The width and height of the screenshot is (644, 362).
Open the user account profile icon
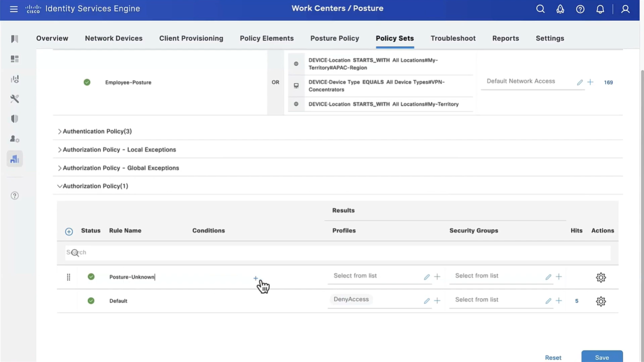pos(625,9)
